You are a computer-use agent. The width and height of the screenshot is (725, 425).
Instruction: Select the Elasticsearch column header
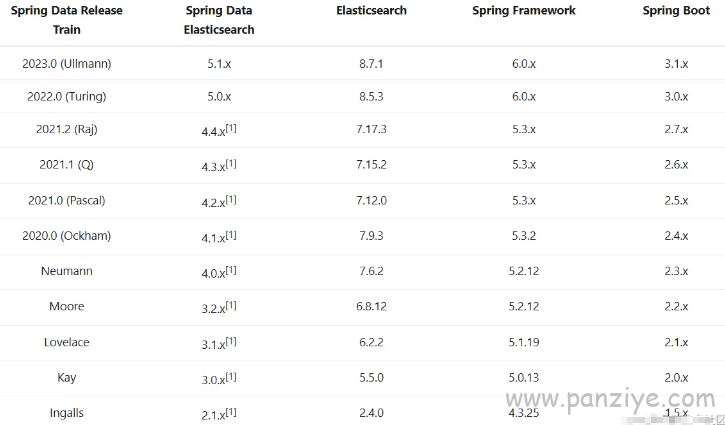pyautogui.click(x=371, y=11)
